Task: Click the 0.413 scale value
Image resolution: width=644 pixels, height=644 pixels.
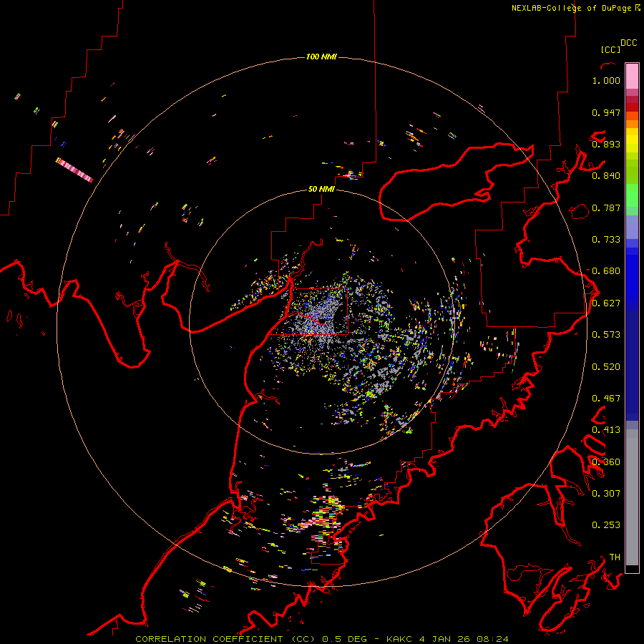Action: (x=606, y=430)
